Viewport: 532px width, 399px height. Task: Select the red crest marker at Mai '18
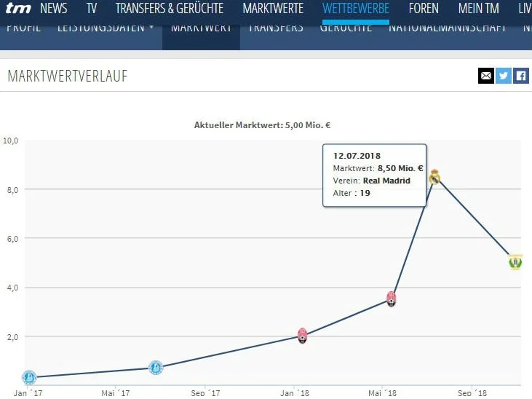click(x=392, y=299)
